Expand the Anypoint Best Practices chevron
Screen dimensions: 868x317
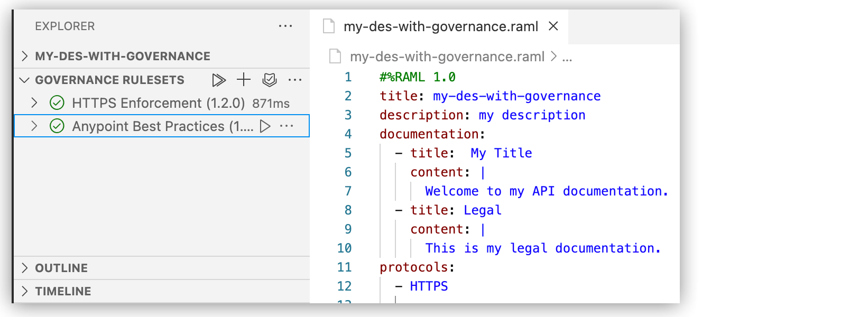[34, 126]
